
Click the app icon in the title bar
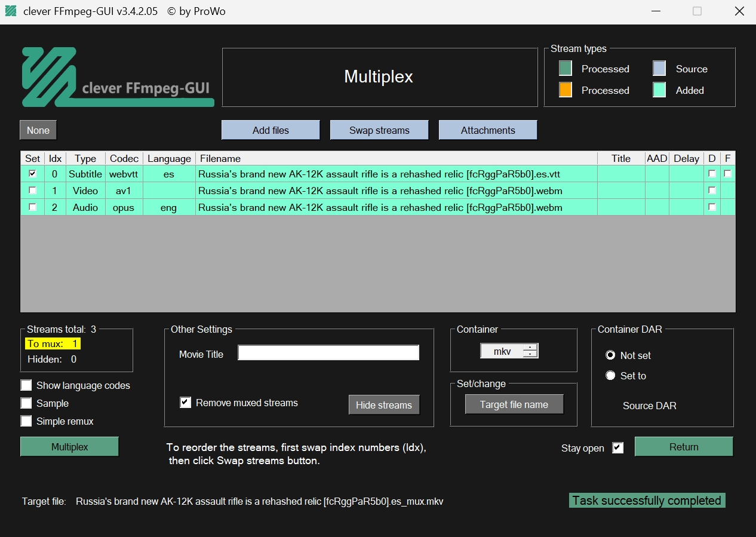pos(11,11)
